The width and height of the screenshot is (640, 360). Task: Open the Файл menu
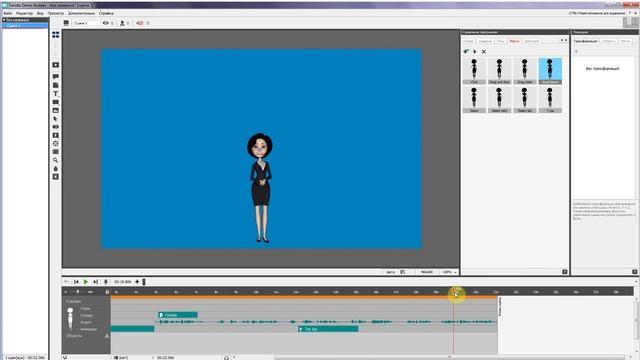click(x=7, y=13)
